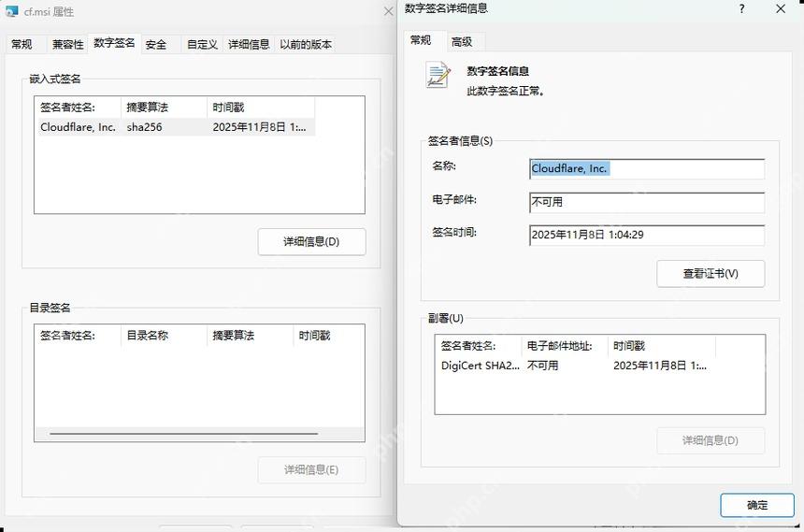Viewport: 804px width, 532px height.
Task: Click the 详细信息(D) button under embedded signatures
Action: pos(311,241)
